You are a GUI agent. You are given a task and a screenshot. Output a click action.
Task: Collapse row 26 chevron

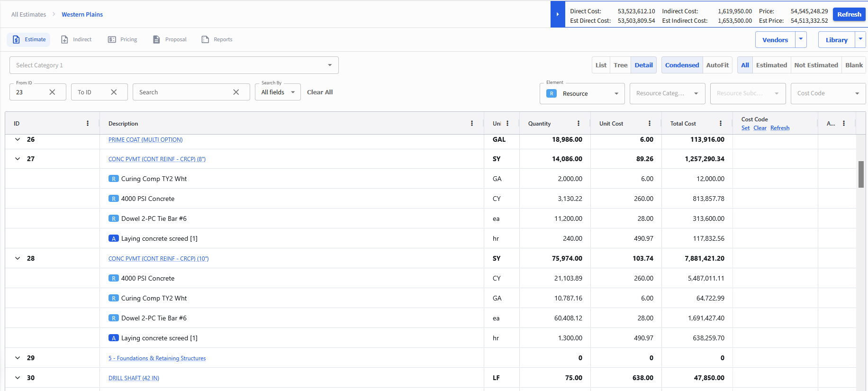18,139
